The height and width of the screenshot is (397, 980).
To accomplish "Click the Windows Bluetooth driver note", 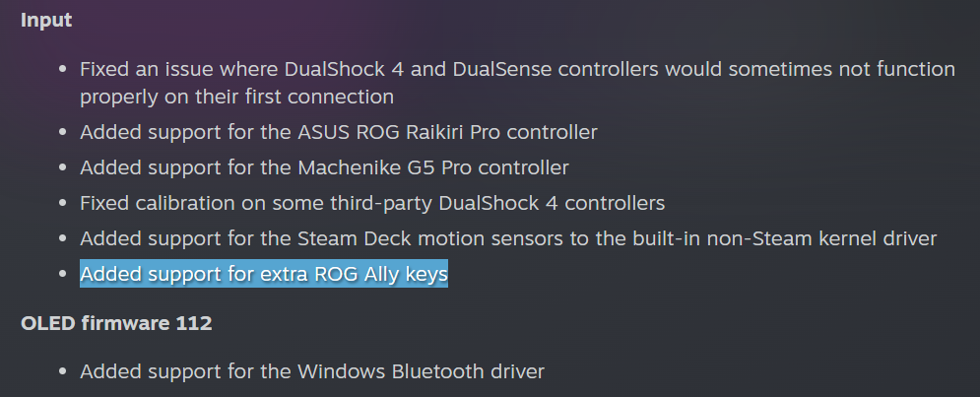I will pyautogui.click(x=311, y=371).
